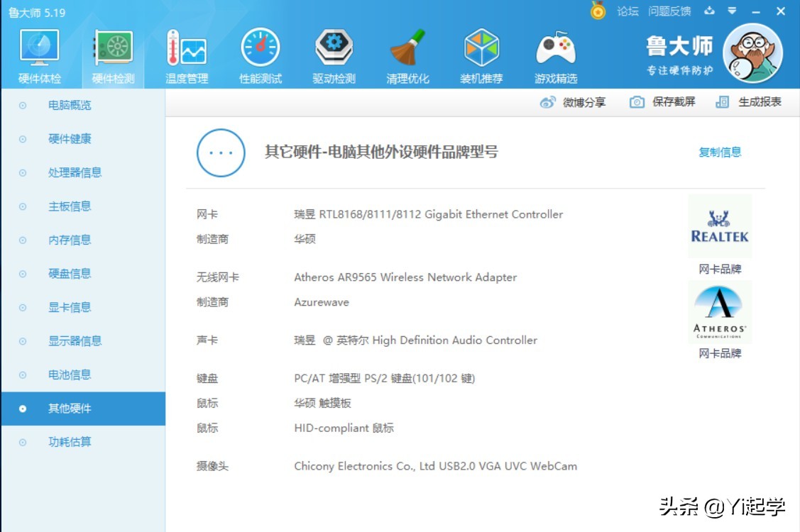Open the 清理优化 cleanup optimization tool
The image size is (800, 532).
[407, 53]
